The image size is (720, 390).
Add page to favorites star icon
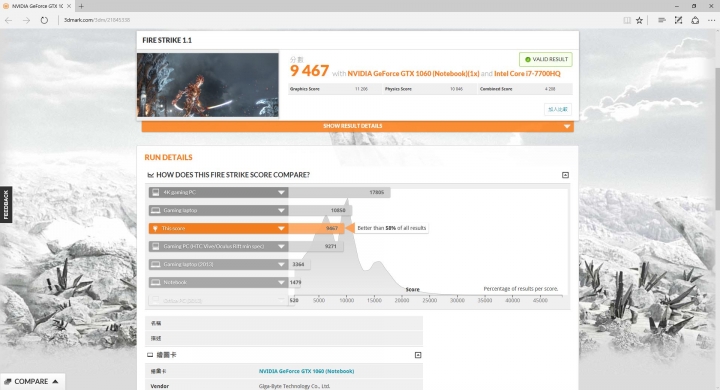639,20
